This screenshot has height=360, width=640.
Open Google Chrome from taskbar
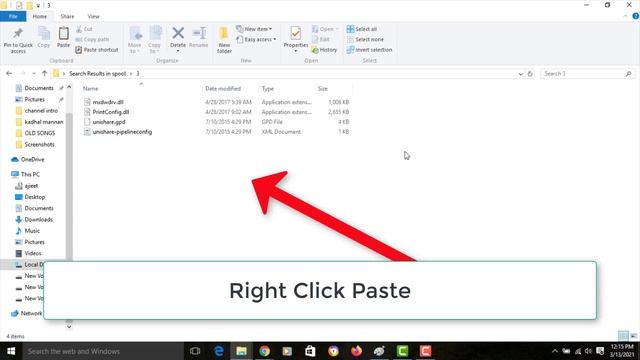point(264,351)
